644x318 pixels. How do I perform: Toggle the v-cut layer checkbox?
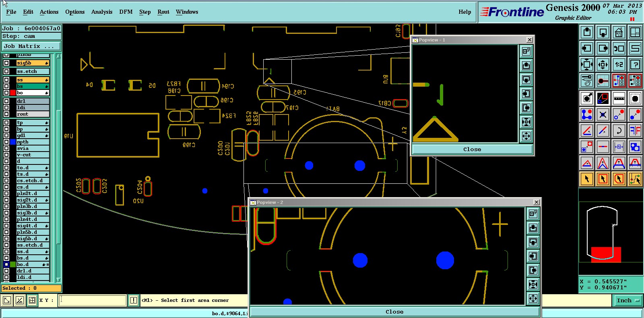(6, 155)
